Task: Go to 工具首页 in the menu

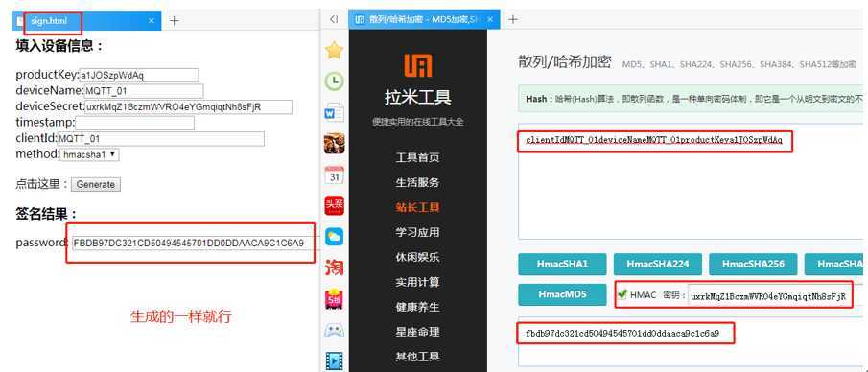Action: [418, 158]
